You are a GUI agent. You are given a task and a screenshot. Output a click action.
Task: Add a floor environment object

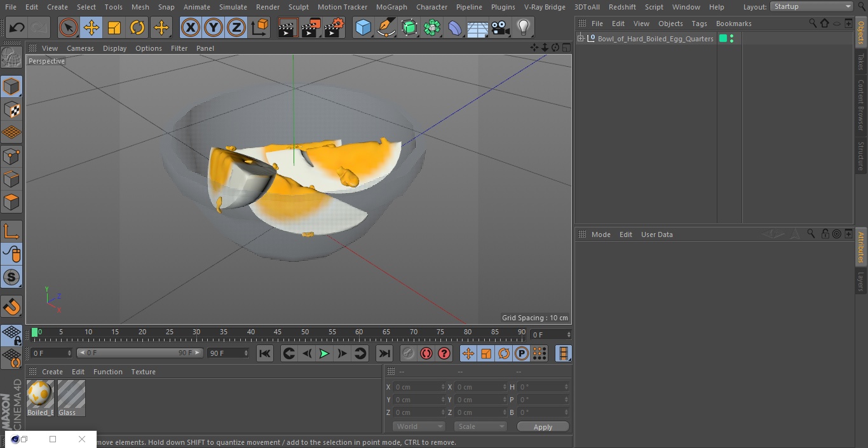tap(478, 27)
